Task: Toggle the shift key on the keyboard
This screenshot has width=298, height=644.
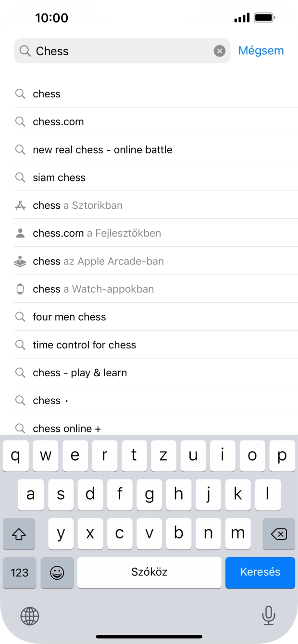Action: point(19,534)
